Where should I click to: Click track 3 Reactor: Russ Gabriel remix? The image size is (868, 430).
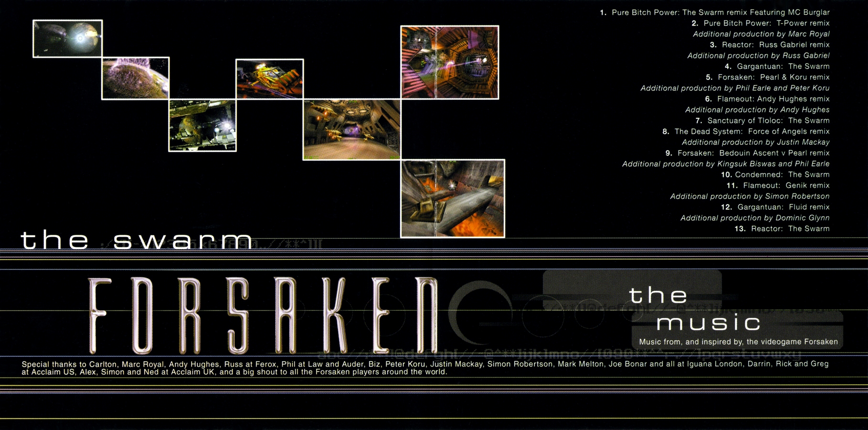click(770, 45)
